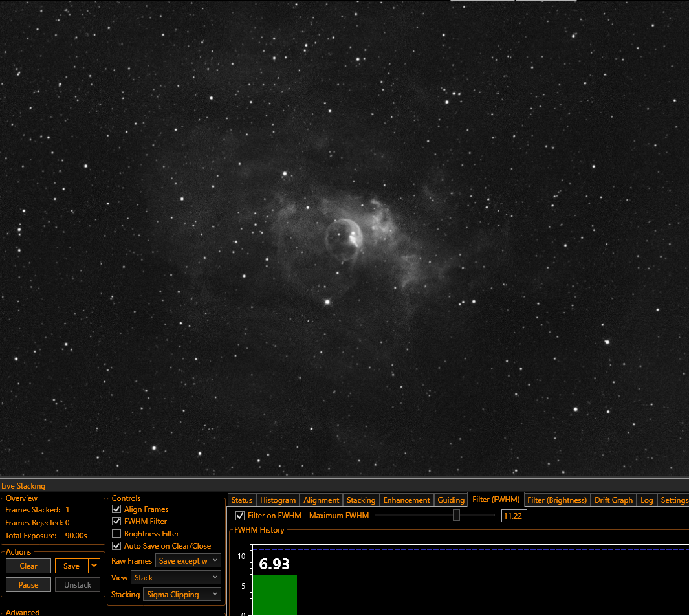This screenshot has height=616, width=689.
Task: Open the Guiding tab
Action: [x=451, y=500]
